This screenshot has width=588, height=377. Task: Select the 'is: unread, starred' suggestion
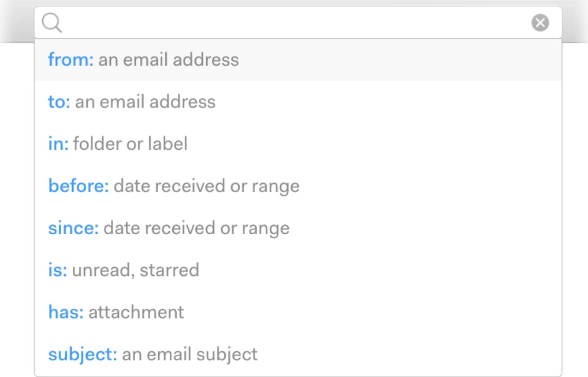(x=298, y=270)
